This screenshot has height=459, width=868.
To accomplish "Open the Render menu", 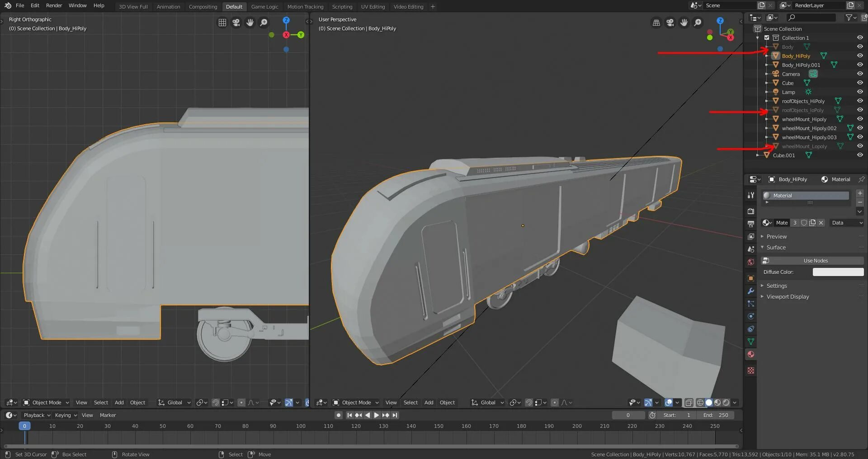I will [54, 5].
